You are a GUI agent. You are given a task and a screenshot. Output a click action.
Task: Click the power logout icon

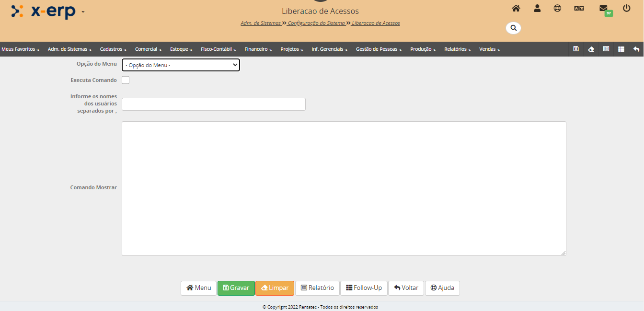click(x=626, y=8)
